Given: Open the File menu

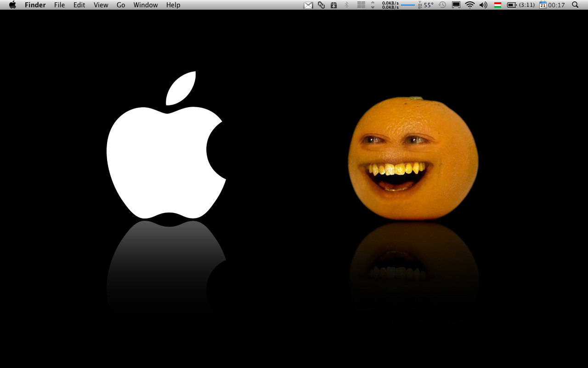Looking at the screenshot, I should pyautogui.click(x=59, y=5).
